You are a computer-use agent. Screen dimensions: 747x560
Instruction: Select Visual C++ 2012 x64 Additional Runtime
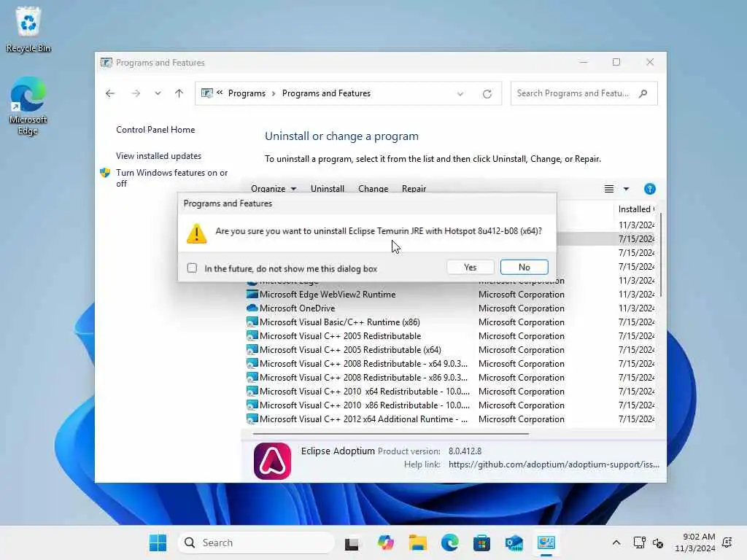[450, 419]
